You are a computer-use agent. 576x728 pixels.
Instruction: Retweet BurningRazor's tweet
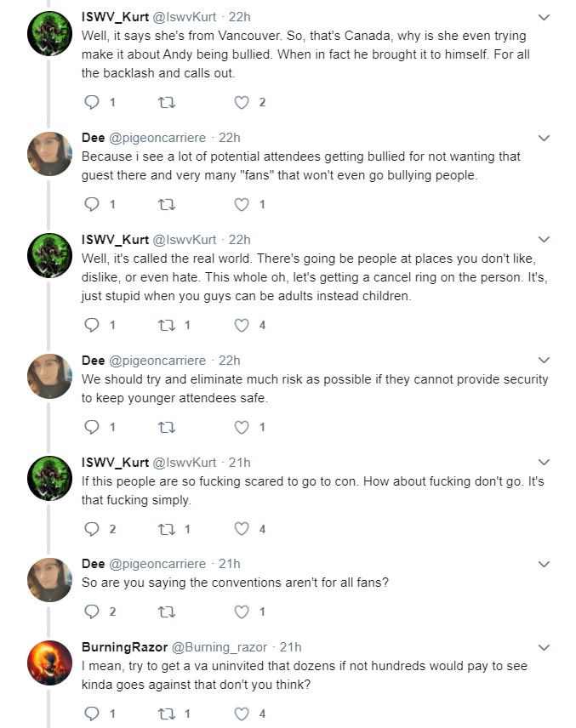pyautogui.click(x=166, y=714)
